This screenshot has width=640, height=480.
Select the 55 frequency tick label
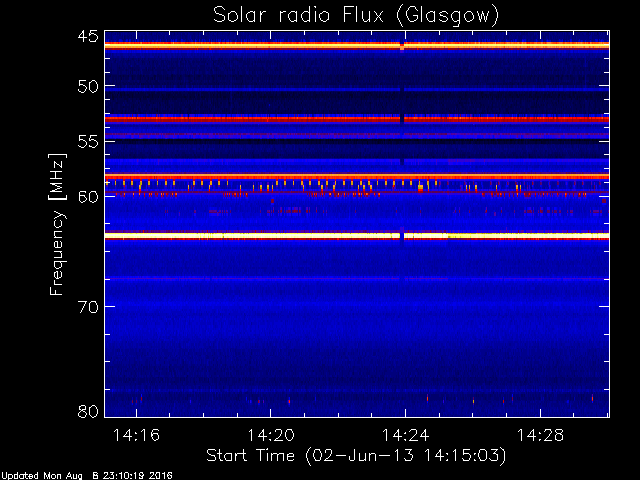(x=88, y=142)
